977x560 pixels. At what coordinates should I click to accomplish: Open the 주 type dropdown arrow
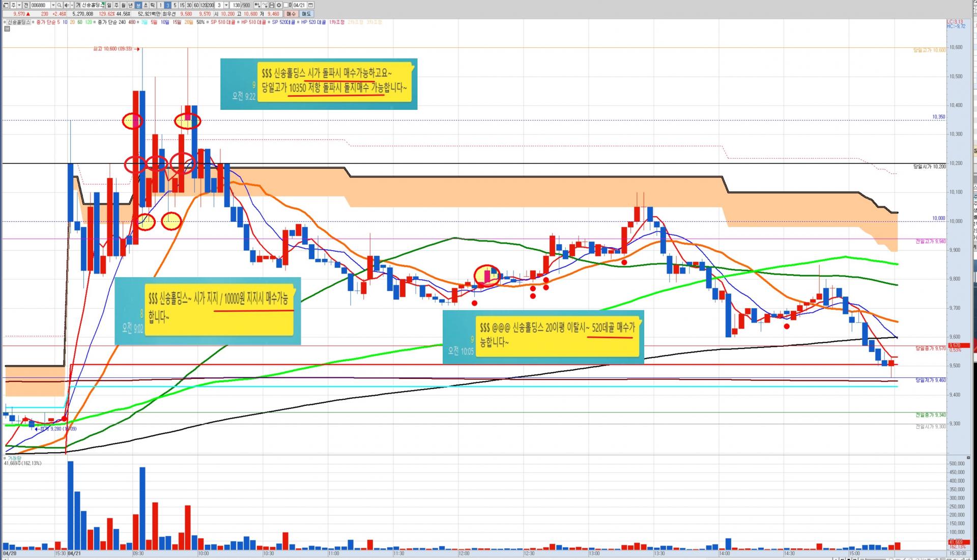pyautogui.click(x=19, y=5)
